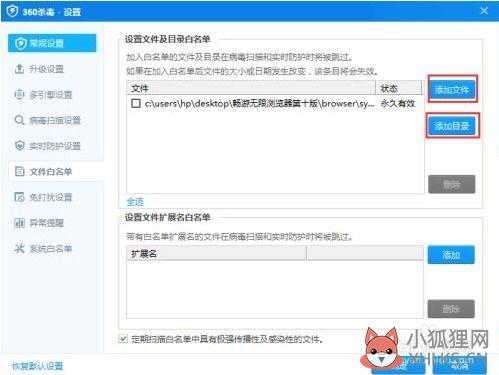The image size is (499, 375).
Task: Open 升级设置 in the sidebar
Action: [x=47, y=69]
